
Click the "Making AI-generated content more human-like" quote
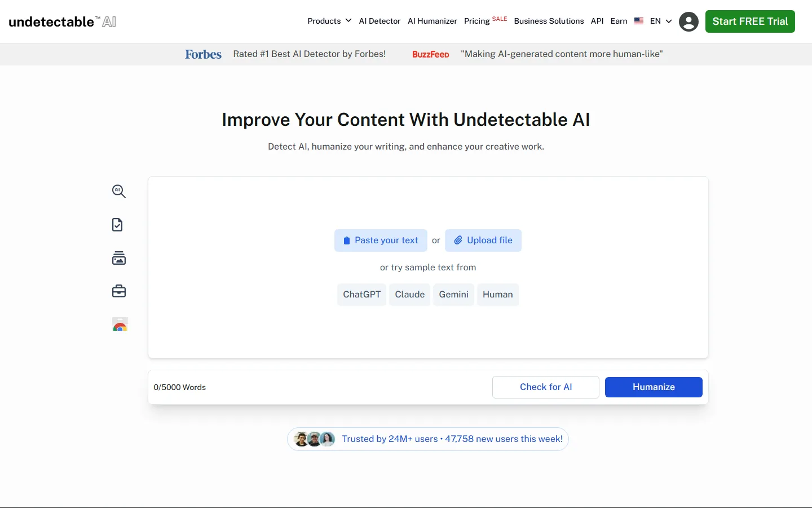coord(562,54)
